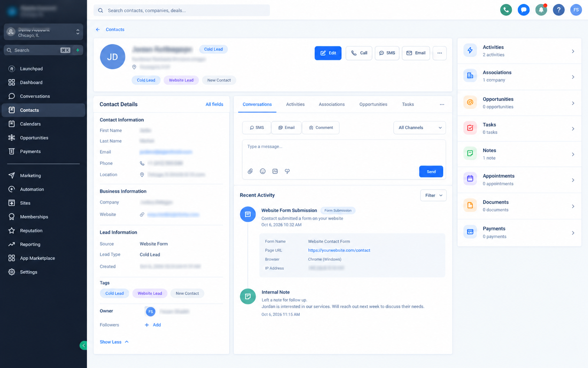Click the lightning bolt icon beside sidebar search

78,50
